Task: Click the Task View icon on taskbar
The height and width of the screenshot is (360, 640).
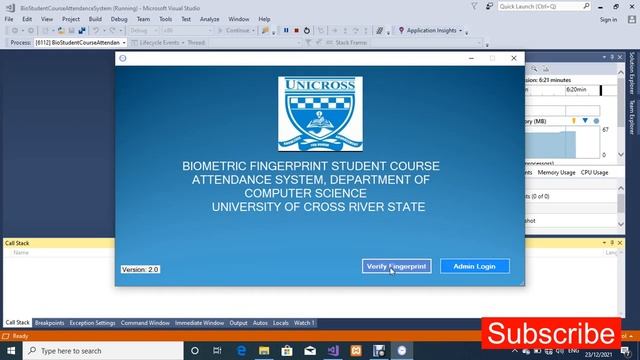Action: pyautogui.click(x=217, y=351)
